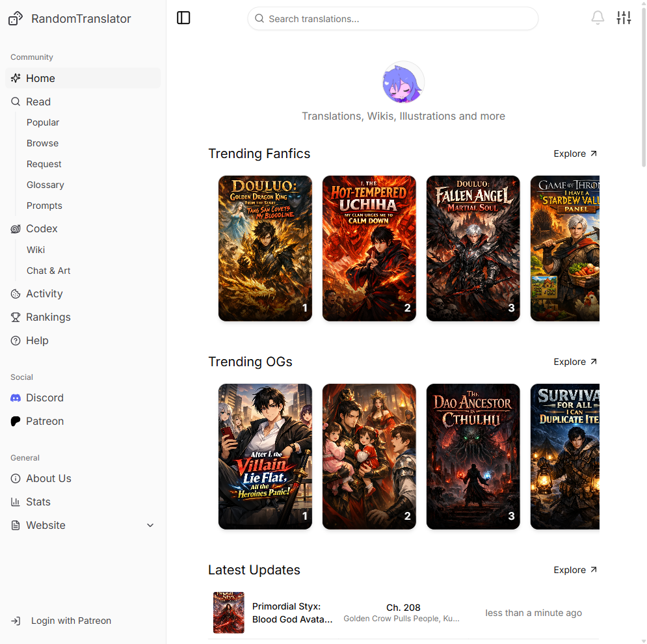Click the login arrow icon
647x644 pixels.
tap(16, 621)
